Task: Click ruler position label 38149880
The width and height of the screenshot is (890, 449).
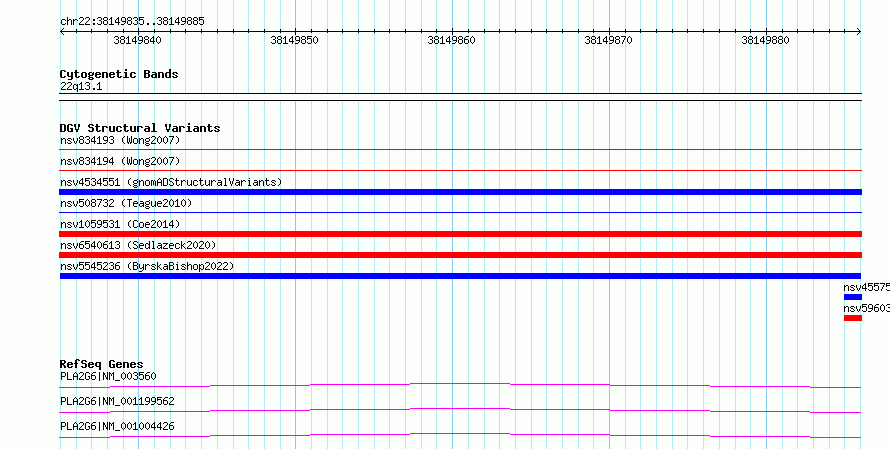Action: [x=765, y=40]
